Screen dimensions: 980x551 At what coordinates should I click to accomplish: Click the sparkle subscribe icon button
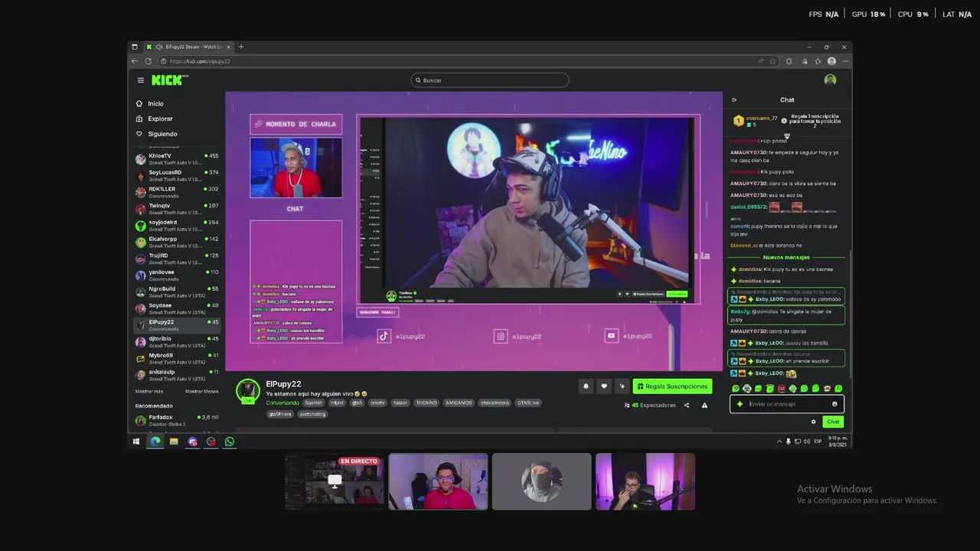(x=622, y=386)
